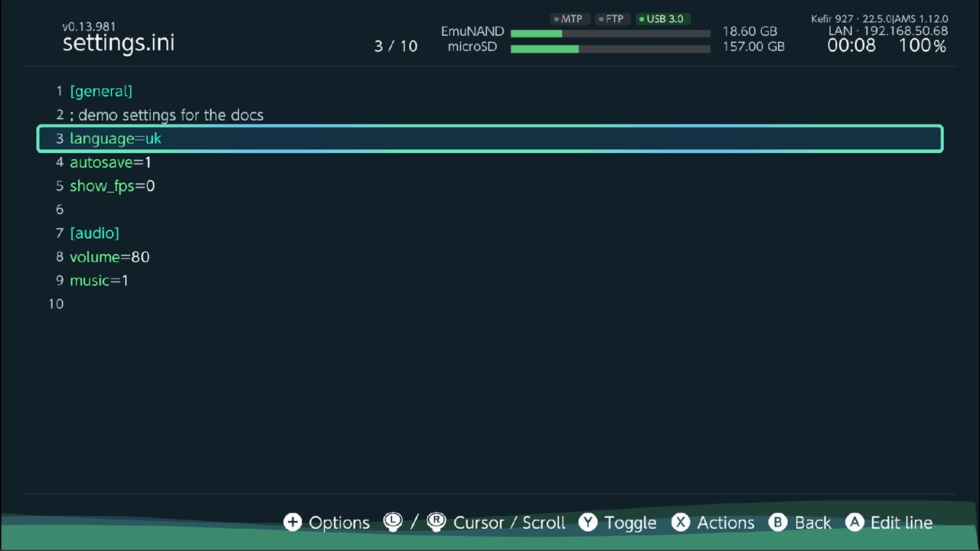Click the Toggle label in footer

pyautogui.click(x=631, y=523)
